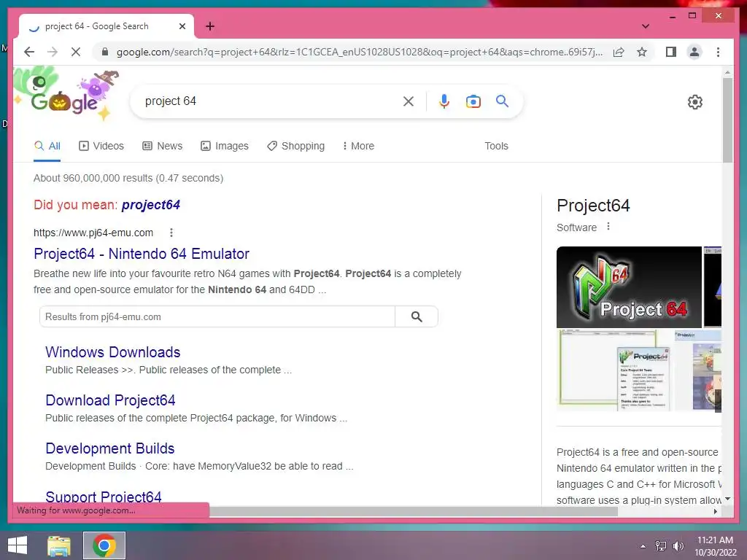Start voice search with microphone
Image resolution: width=747 pixels, height=560 pixels.
(444, 101)
